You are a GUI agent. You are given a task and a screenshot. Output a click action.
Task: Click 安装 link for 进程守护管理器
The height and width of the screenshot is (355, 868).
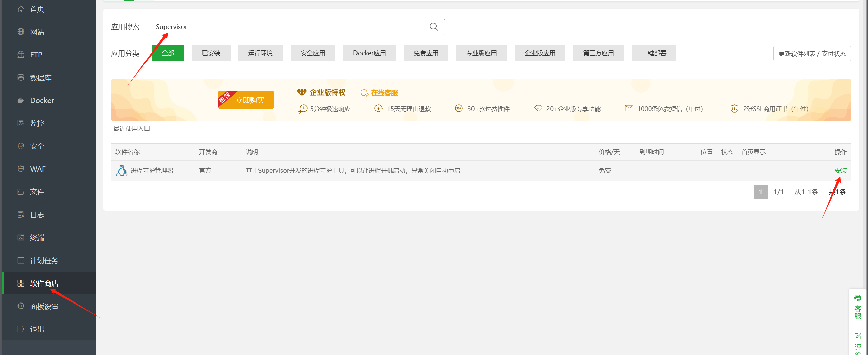[841, 170]
